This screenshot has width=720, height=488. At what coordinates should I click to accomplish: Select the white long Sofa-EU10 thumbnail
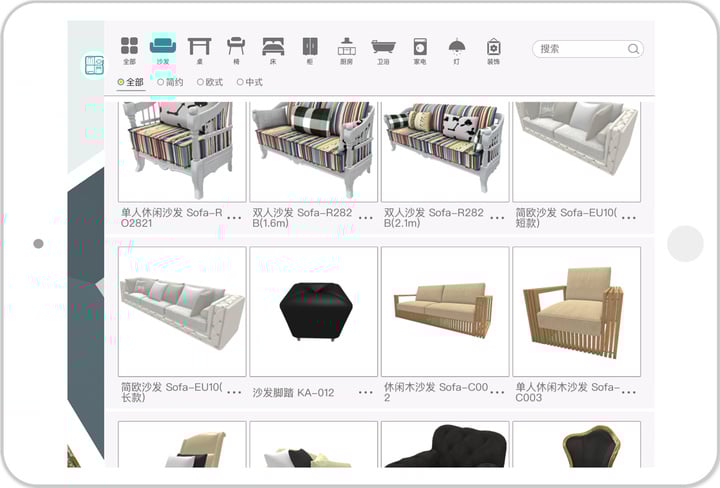[x=182, y=312]
